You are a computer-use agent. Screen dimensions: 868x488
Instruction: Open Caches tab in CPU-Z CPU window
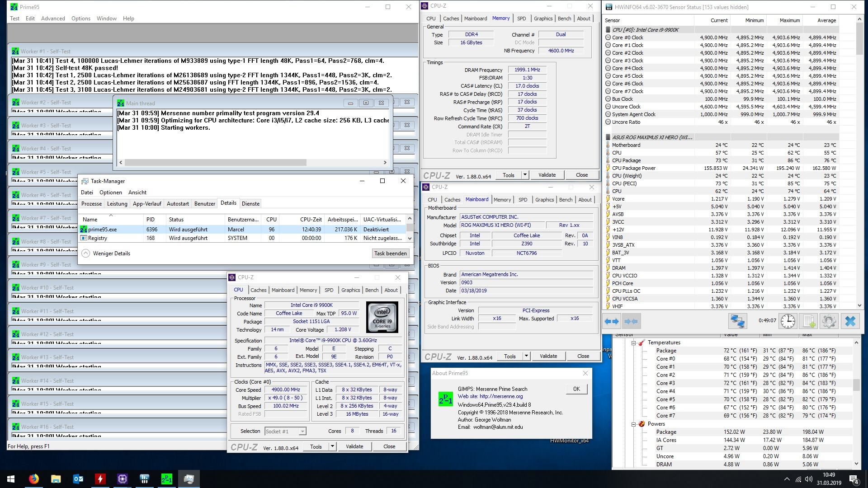tap(259, 290)
